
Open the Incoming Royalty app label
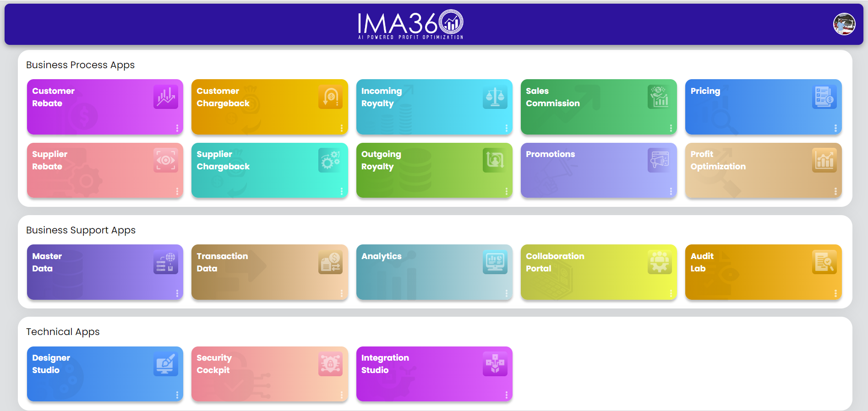[x=382, y=97]
